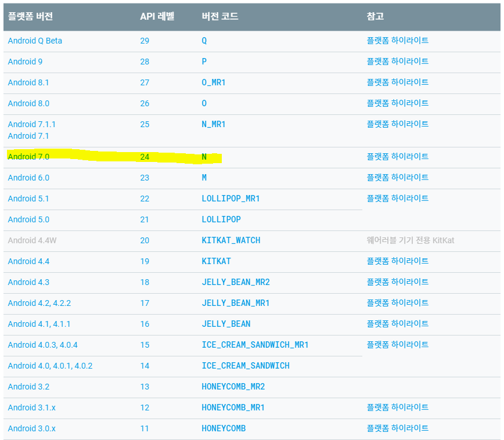Click API level 11 cell

tap(145, 428)
